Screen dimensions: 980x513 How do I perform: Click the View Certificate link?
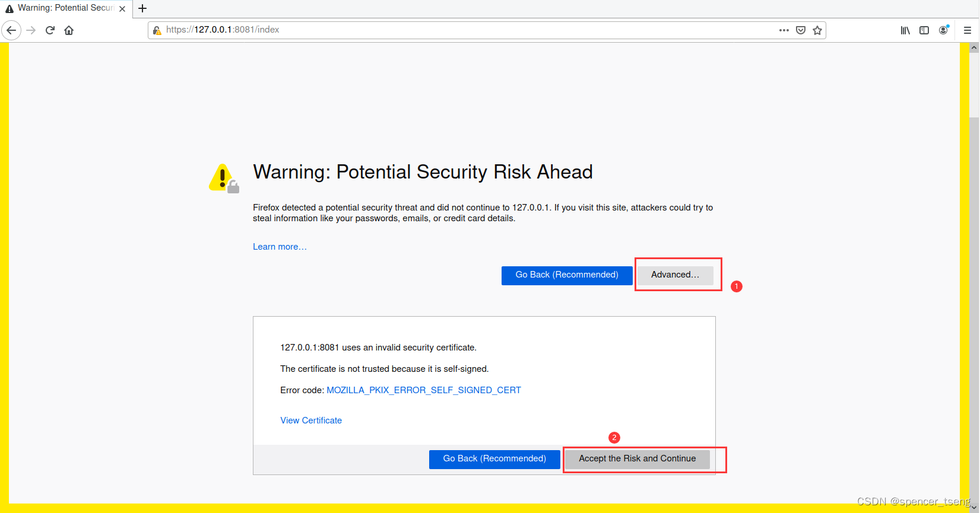310,420
